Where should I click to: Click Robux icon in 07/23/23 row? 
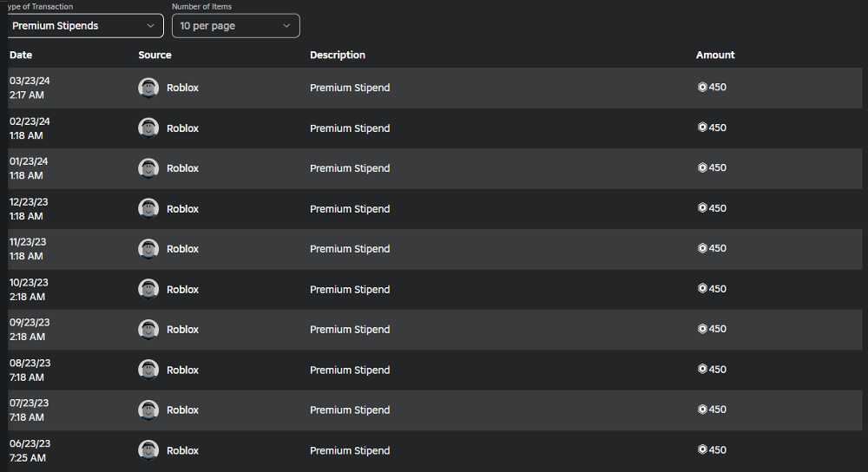[702, 410]
